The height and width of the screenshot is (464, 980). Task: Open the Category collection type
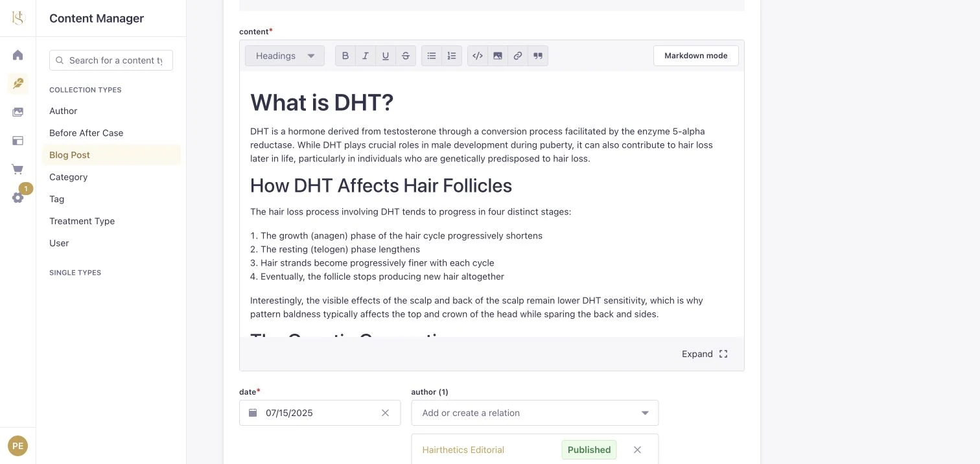68,177
